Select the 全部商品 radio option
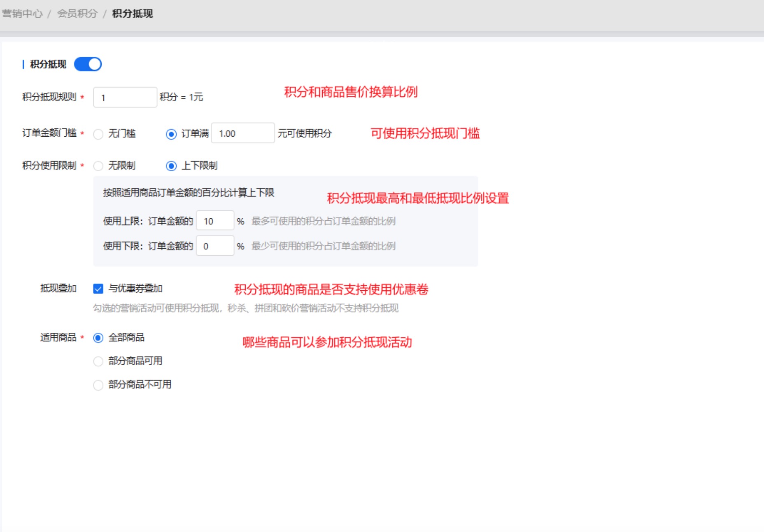The image size is (764, 532). (98, 338)
